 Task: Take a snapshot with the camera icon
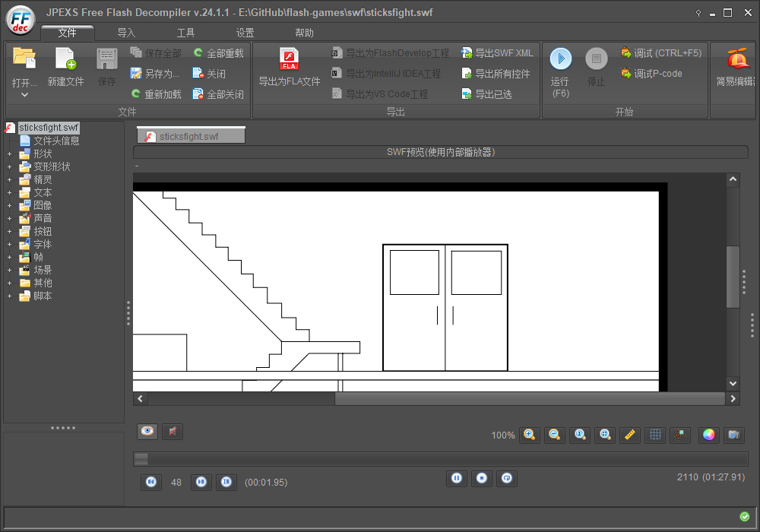pos(733,435)
